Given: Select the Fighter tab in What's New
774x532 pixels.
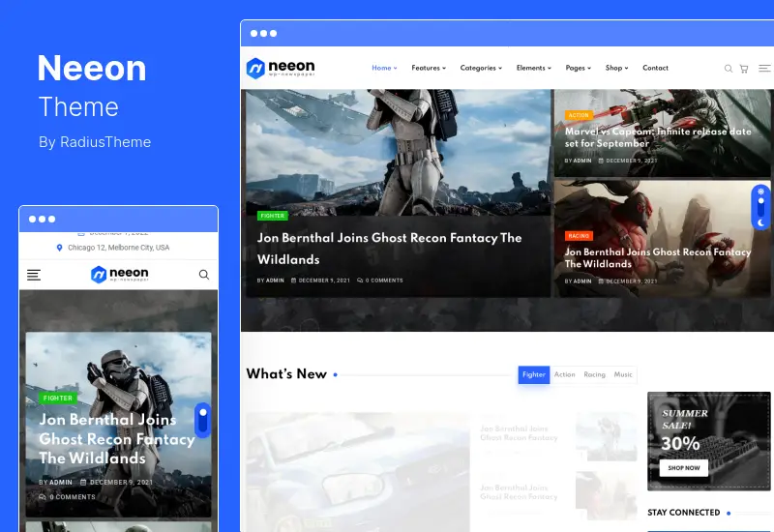Looking at the screenshot, I should 534,375.
